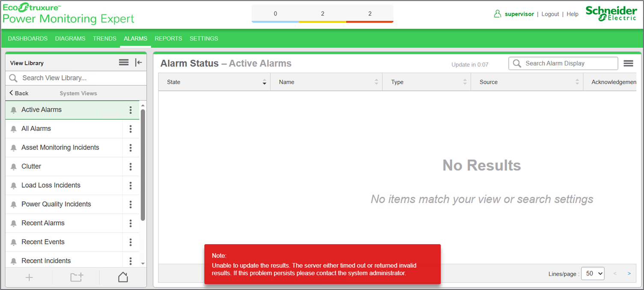Image resolution: width=644 pixels, height=290 pixels.
Task: Go Back from System Views
Action: click(19, 93)
